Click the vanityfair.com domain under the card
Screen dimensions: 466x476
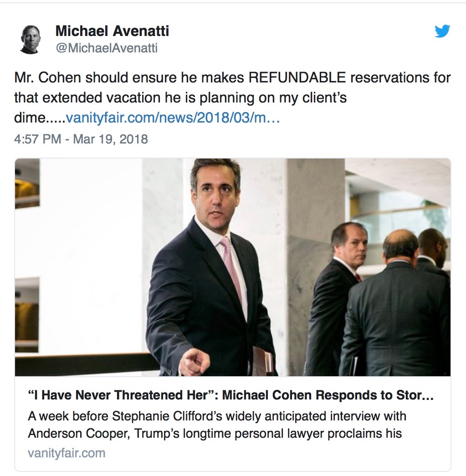(x=67, y=453)
